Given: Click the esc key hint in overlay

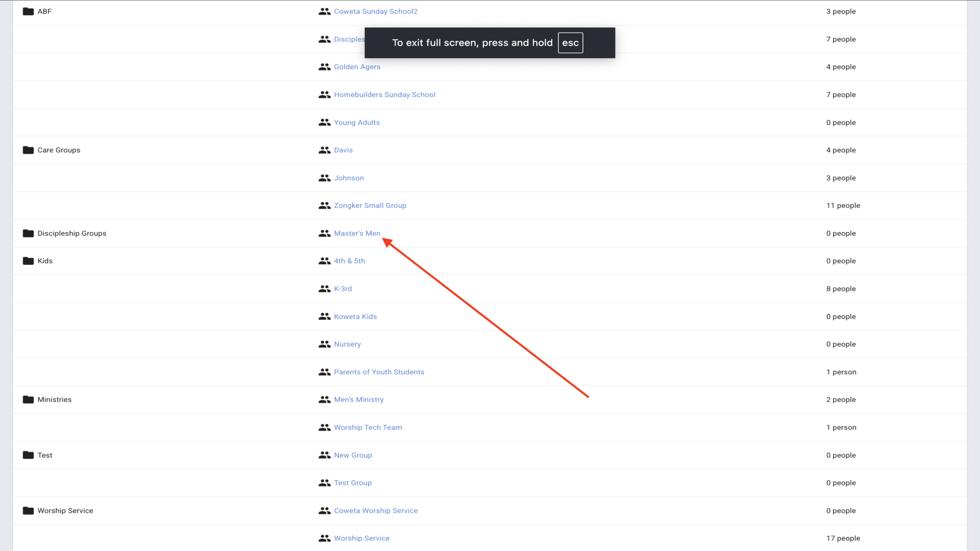Looking at the screenshot, I should pos(570,43).
